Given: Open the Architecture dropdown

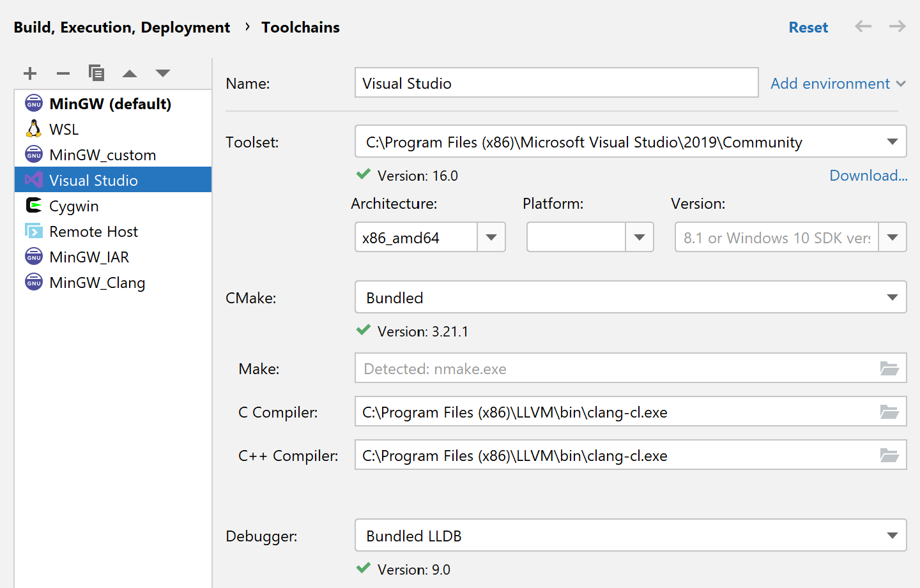Looking at the screenshot, I should tap(491, 237).
